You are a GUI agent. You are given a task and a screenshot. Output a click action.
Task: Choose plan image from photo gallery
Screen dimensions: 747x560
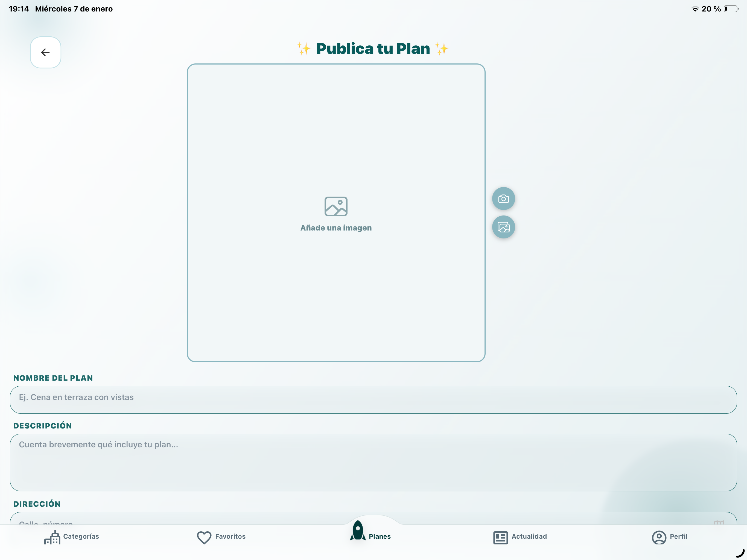pyautogui.click(x=503, y=227)
